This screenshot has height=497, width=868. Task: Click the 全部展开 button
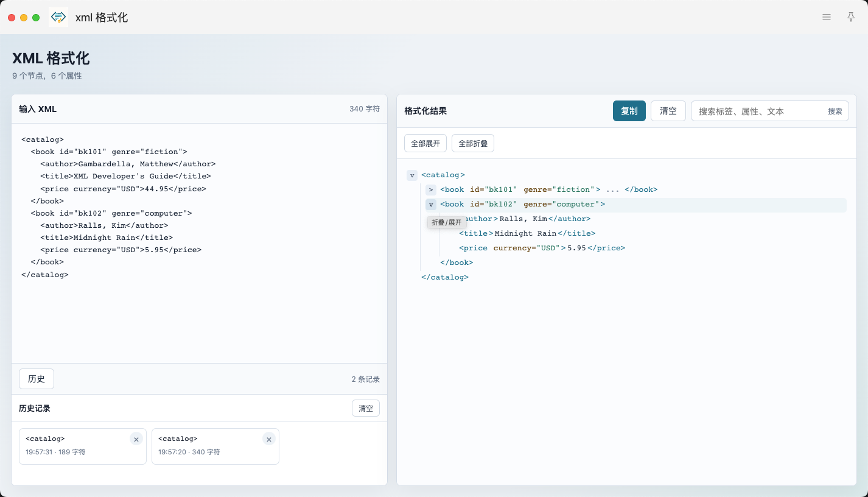point(425,143)
